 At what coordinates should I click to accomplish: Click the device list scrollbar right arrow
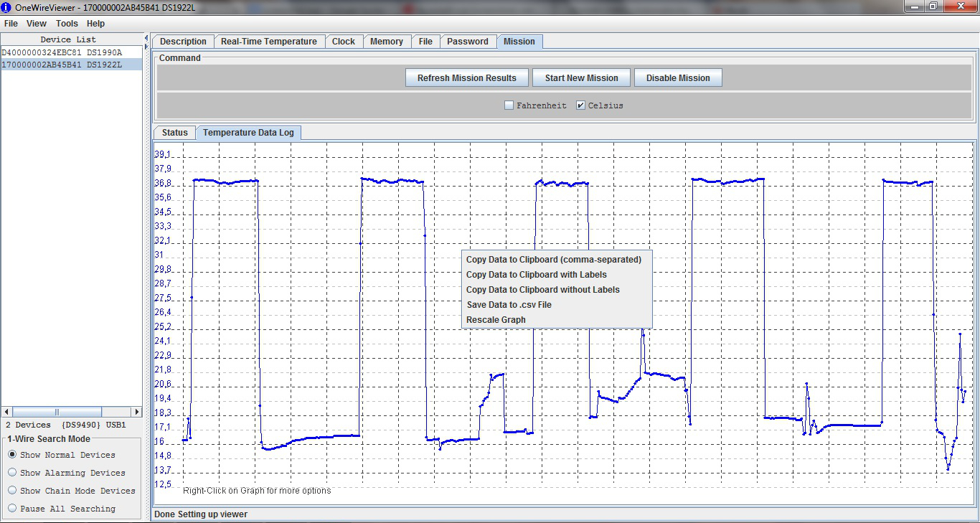[x=136, y=412]
